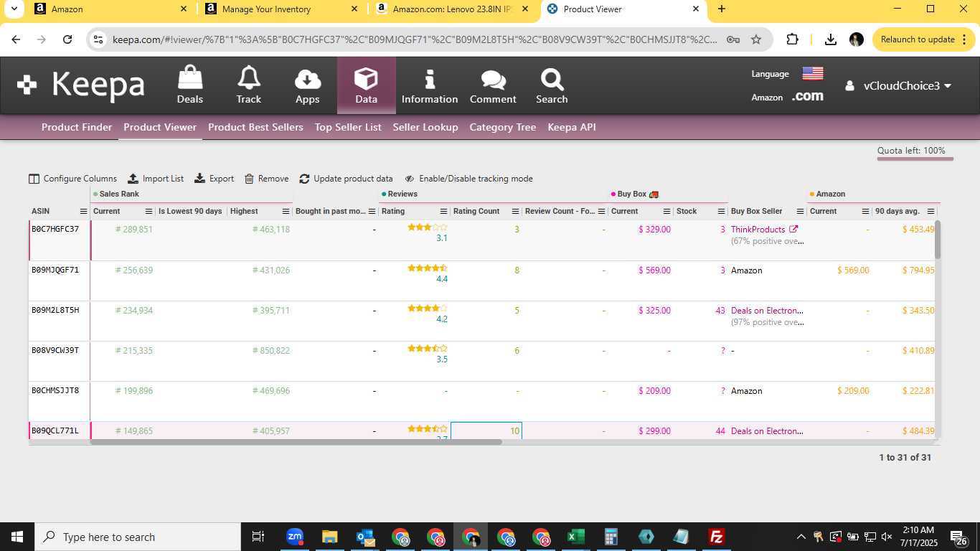Switch to Product Best Sellers tab
The image size is (980, 551).
click(x=255, y=127)
